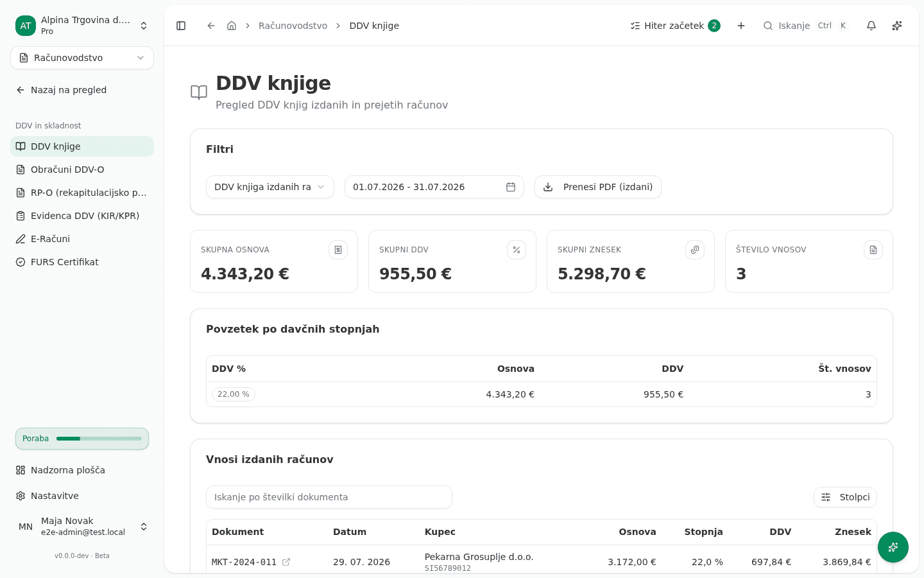This screenshot has width=924, height=578.
Task: Open the Računovodstvo module dropdown
Action: (82, 58)
